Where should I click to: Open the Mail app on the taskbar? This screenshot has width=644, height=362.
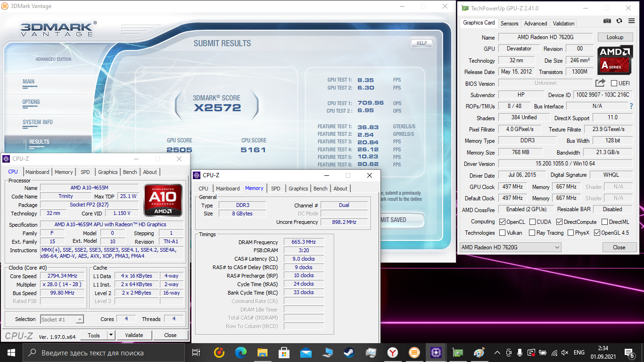[306, 353]
